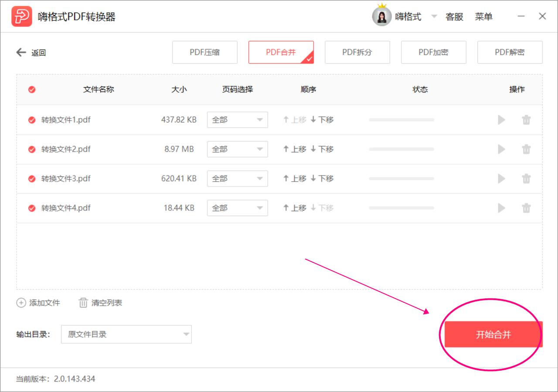Delete 转换文件3.pdf with trash icon

pyautogui.click(x=526, y=179)
